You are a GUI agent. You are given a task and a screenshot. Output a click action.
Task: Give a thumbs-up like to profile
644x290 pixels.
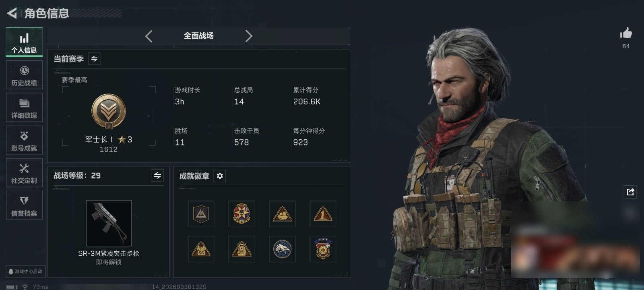point(626,33)
